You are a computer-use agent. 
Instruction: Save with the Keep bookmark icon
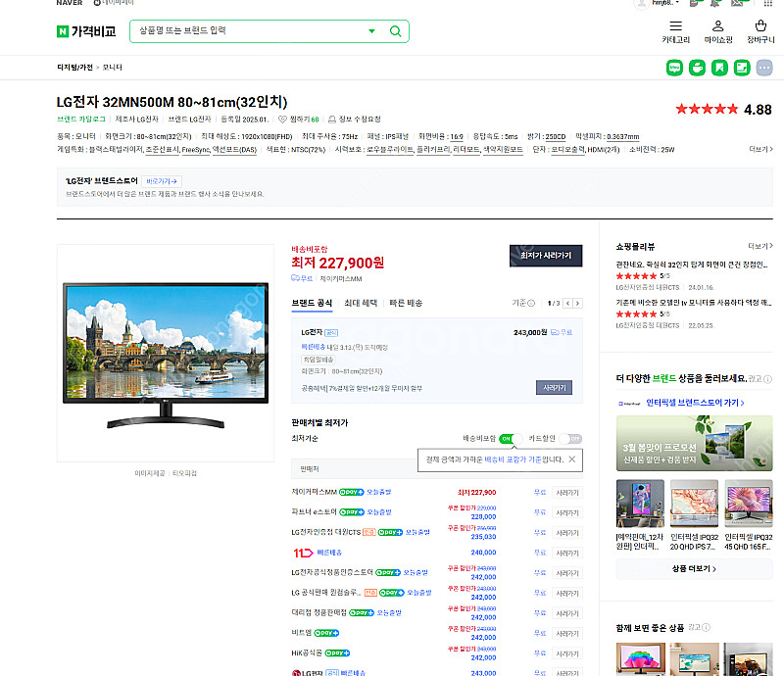(x=719, y=68)
